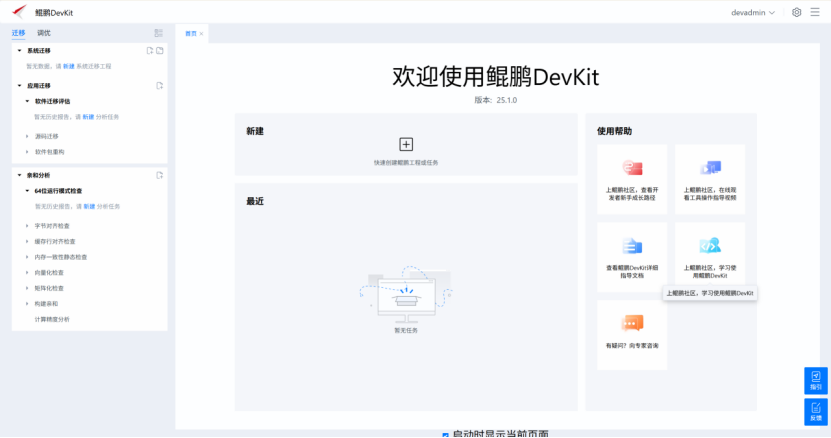Screen dimensions: 831x438
Task: Click the new-project icon in the 系统迁移 row
Action: (150, 51)
